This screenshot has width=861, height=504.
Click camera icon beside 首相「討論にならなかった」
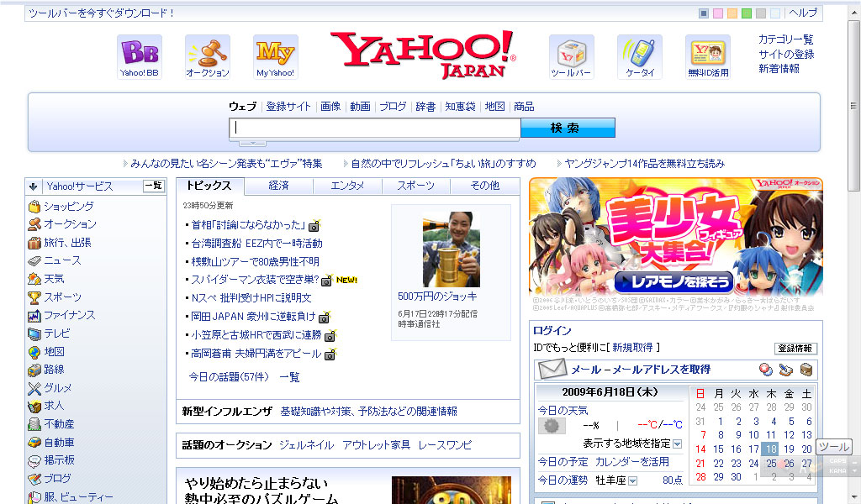pyautogui.click(x=314, y=225)
